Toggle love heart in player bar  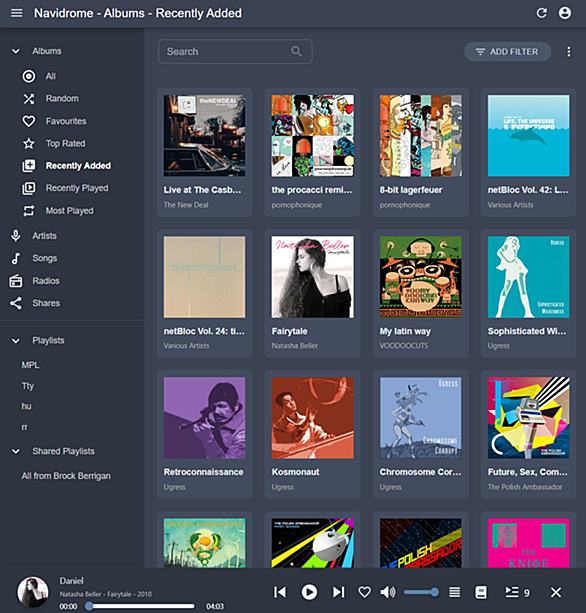click(365, 592)
